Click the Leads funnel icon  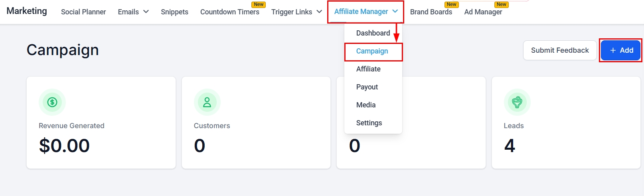(x=517, y=102)
